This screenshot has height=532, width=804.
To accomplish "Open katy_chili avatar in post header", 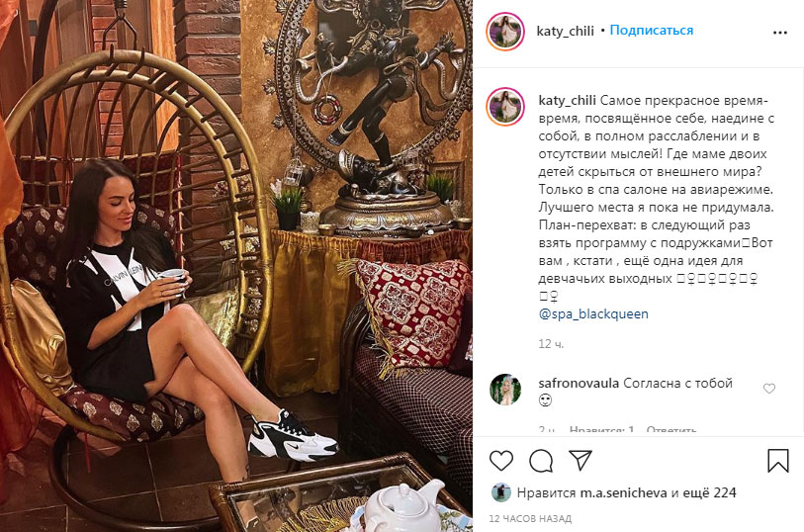I will [505, 32].
